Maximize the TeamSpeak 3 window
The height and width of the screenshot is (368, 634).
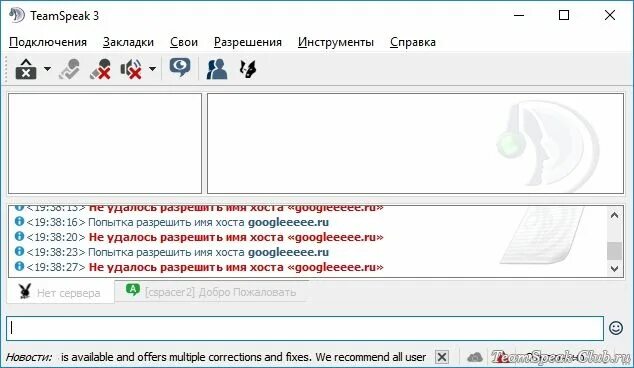coord(564,15)
